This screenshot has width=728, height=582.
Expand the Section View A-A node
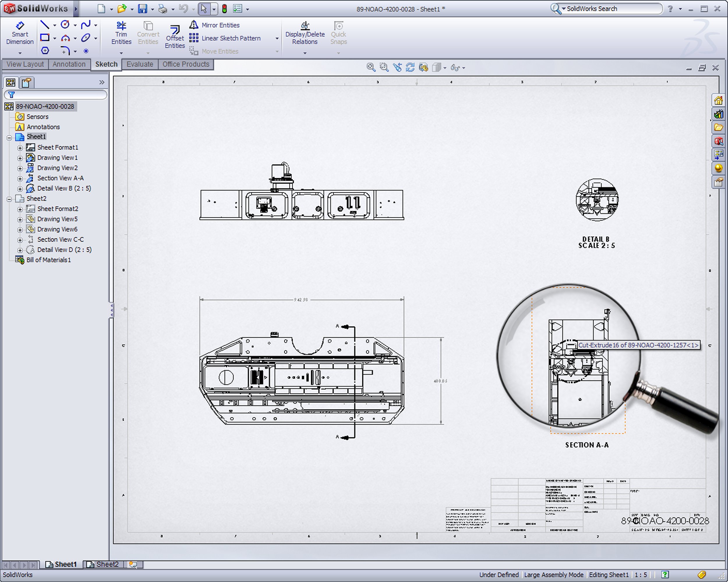(20, 178)
